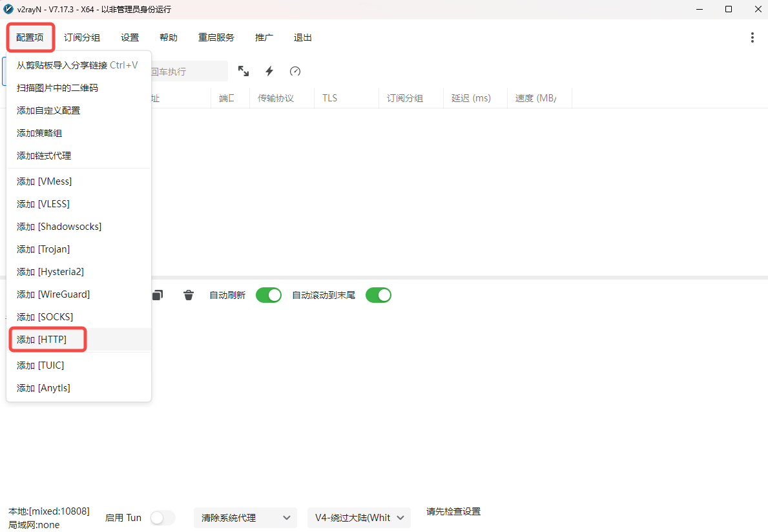The image size is (768, 532).
Task: Click the trash clear log icon
Action: click(x=189, y=295)
